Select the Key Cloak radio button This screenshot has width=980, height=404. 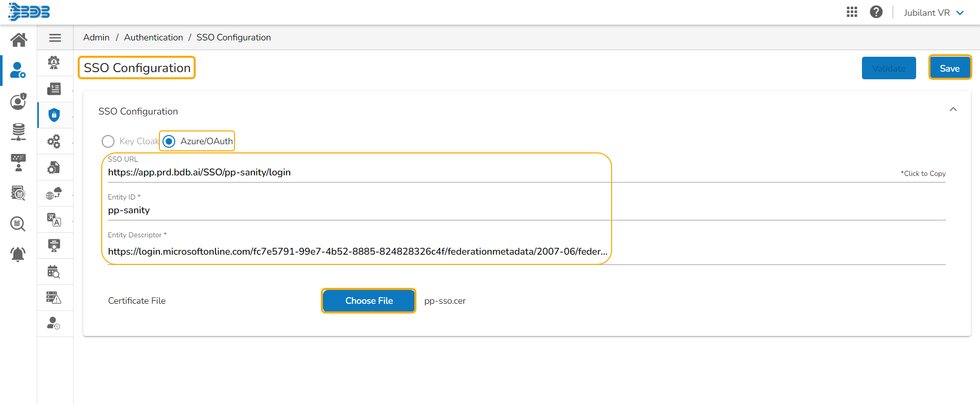[x=108, y=141]
